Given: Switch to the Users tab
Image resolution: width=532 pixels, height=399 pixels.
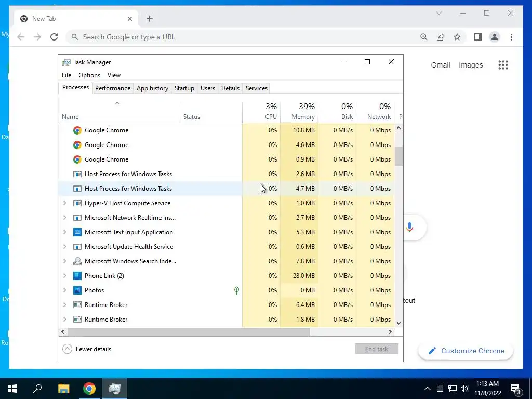Looking at the screenshot, I should (208, 88).
